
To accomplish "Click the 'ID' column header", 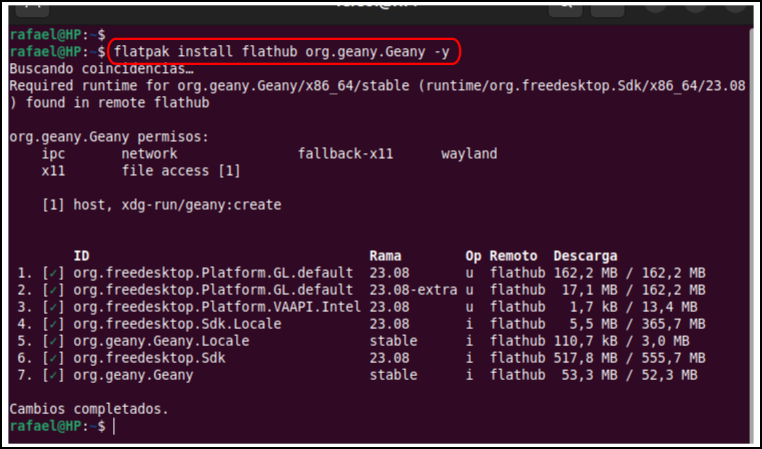I will pyautogui.click(x=82, y=256).
